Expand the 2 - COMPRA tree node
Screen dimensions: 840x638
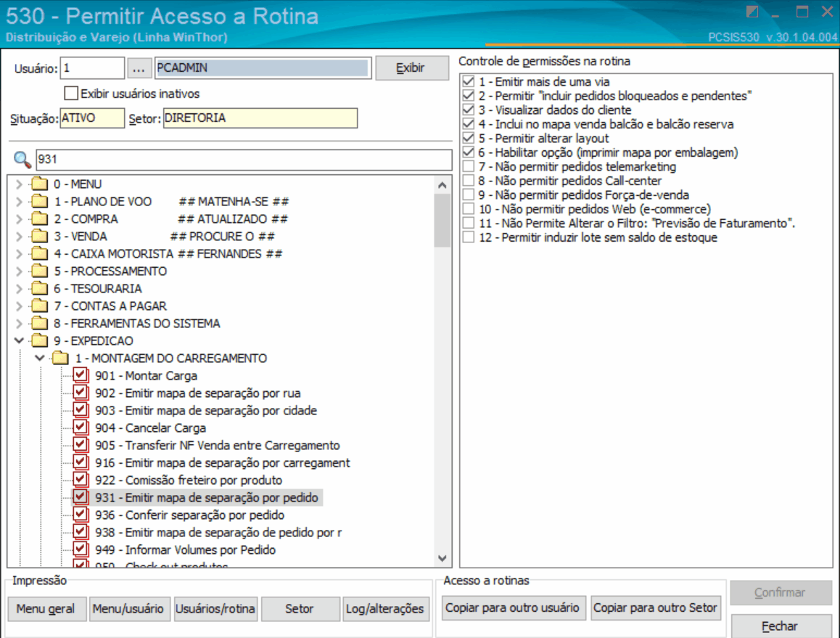(20, 218)
